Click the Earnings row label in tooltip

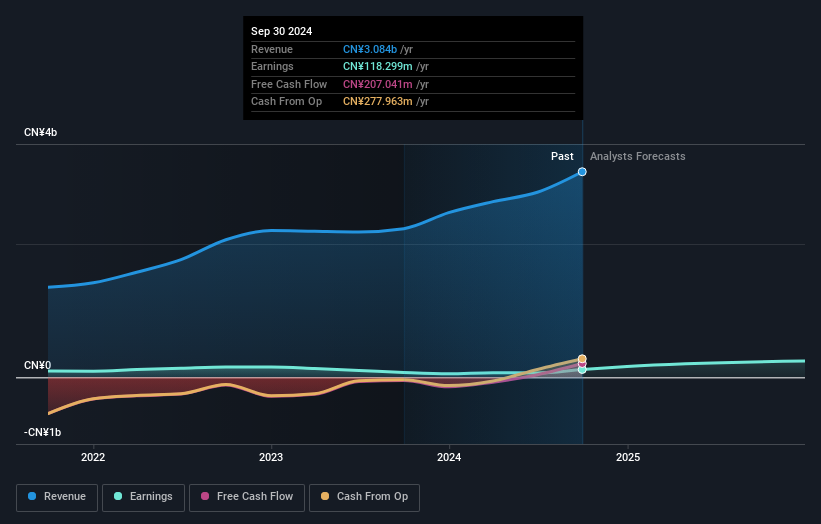tap(272, 66)
